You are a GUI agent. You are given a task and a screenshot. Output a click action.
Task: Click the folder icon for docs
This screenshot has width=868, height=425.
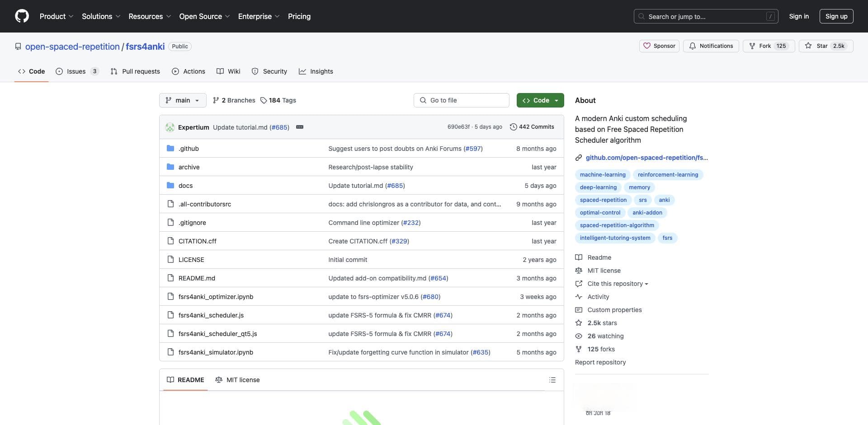coord(170,186)
